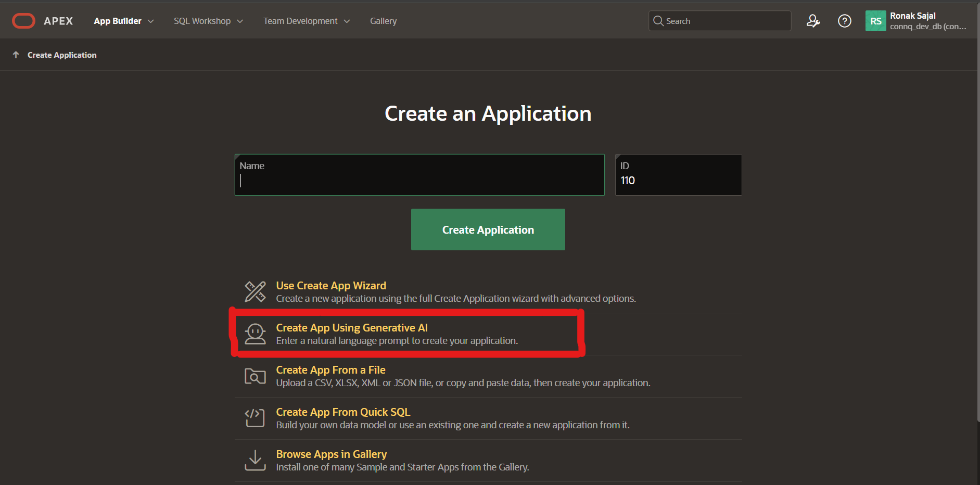
Task: Click the RS user avatar badge
Action: coord(875,21)
